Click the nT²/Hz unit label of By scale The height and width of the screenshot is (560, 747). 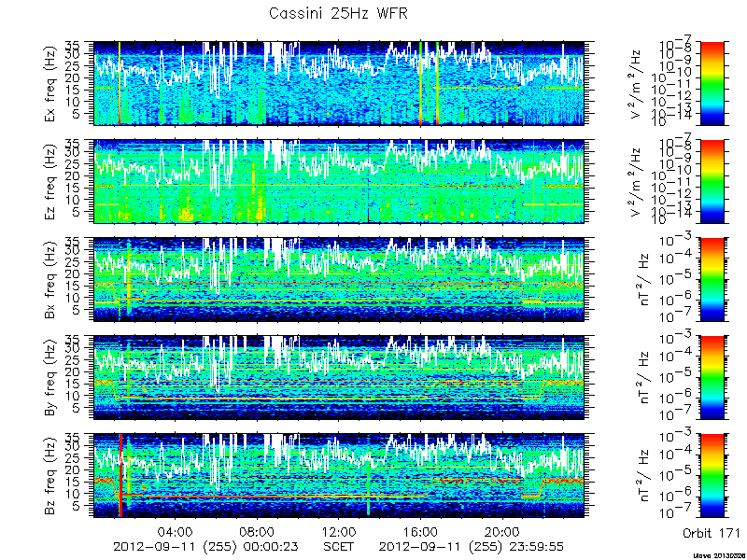[x=643, y=378]
